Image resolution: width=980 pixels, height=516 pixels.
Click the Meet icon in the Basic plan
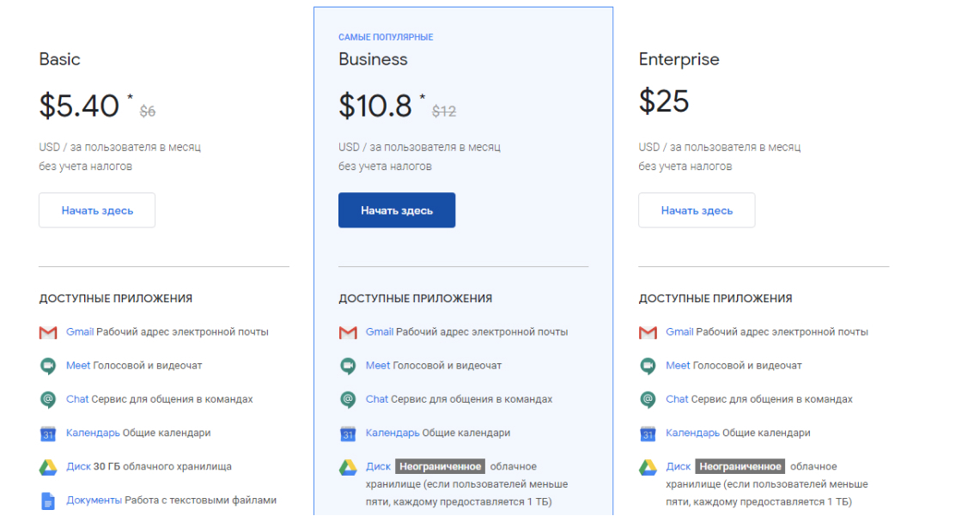point(48,365)
